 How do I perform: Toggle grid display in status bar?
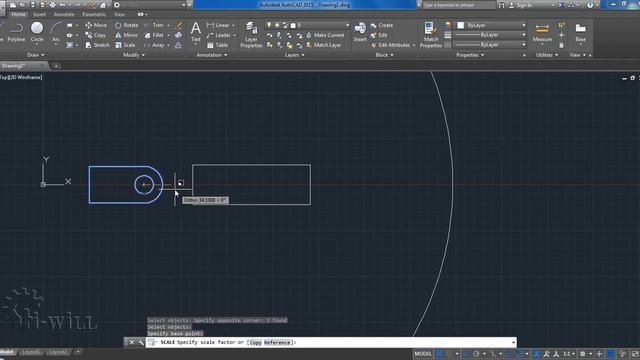click(x=439, y=353)
